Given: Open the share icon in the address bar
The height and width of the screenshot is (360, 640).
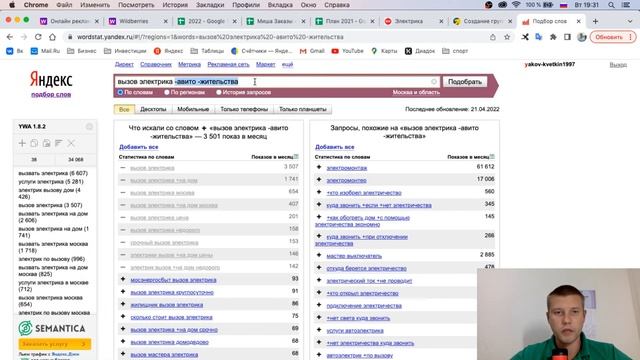Looking at the screenshot, I should tap(493, 37).
